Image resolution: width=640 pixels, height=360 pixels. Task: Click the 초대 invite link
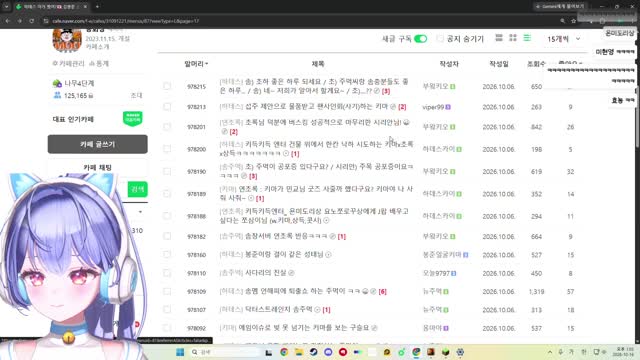click(136, 95)
